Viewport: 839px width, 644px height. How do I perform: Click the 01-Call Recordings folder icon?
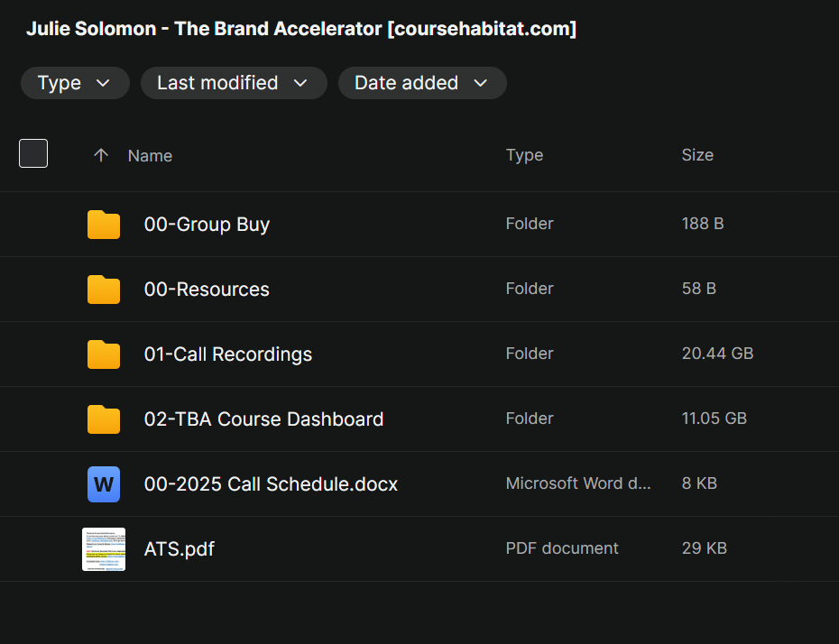[104, 354]
